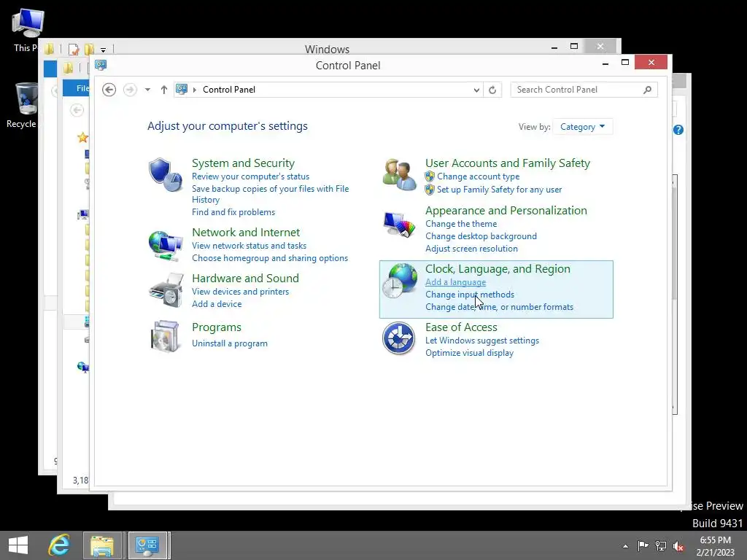747x560 pixels.
Task: Refresh the Control Panel address bar
Action: pos(492,90)
